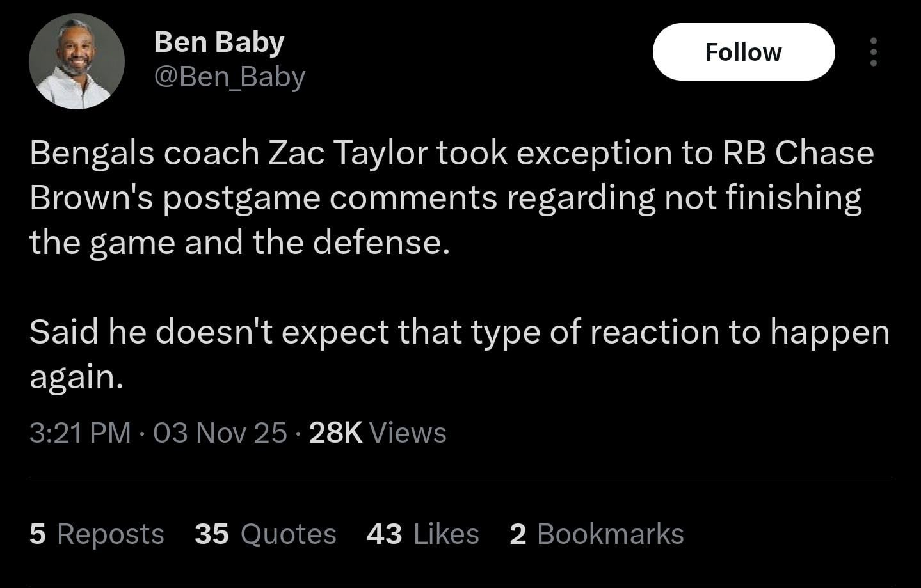This screenshot has height=588, width=921.
Task: Follow the Ben Baby account
Action: (x=743, y=52)
